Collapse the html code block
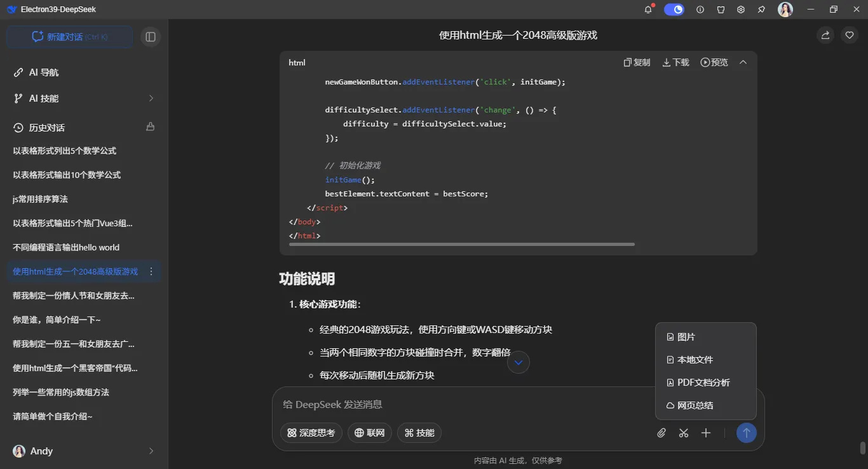 pos(743,62)
